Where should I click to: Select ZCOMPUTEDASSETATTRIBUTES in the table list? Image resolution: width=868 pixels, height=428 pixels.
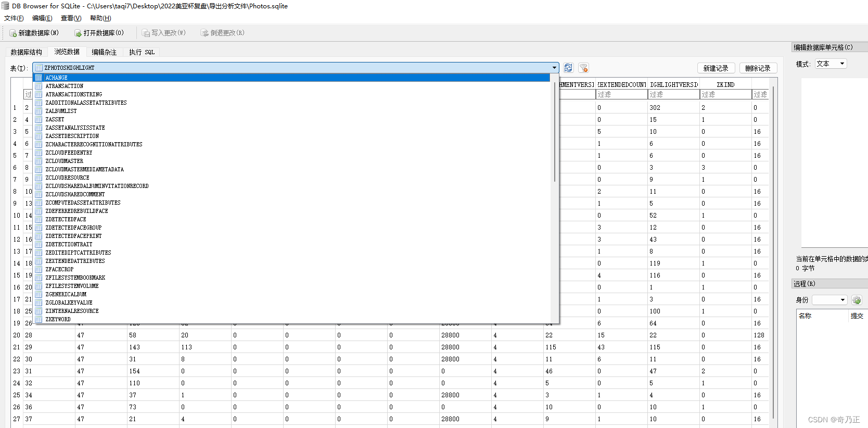point(292,203)
